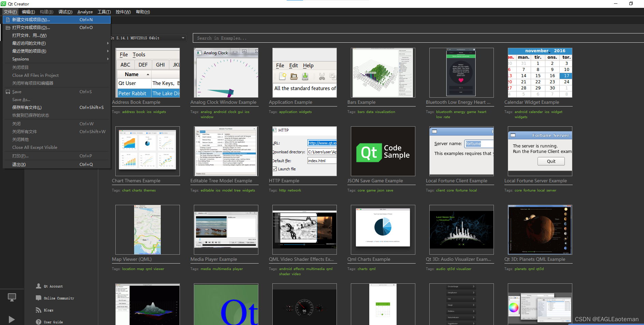Choose 保存所有文件(L) menu entry
Screen dimensions: 644x325
pyautogui.click(x=57, y=108)
